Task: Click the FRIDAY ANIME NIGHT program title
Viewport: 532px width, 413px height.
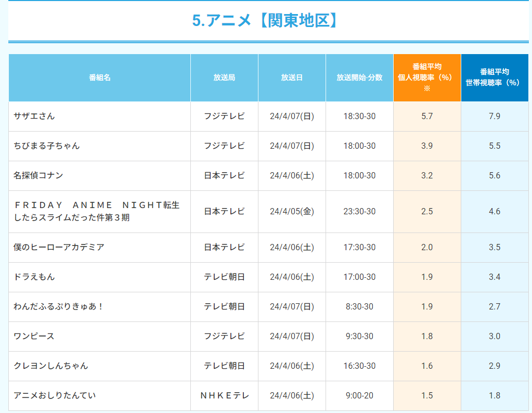Action: pyautogui.click(x=97, y=211)
